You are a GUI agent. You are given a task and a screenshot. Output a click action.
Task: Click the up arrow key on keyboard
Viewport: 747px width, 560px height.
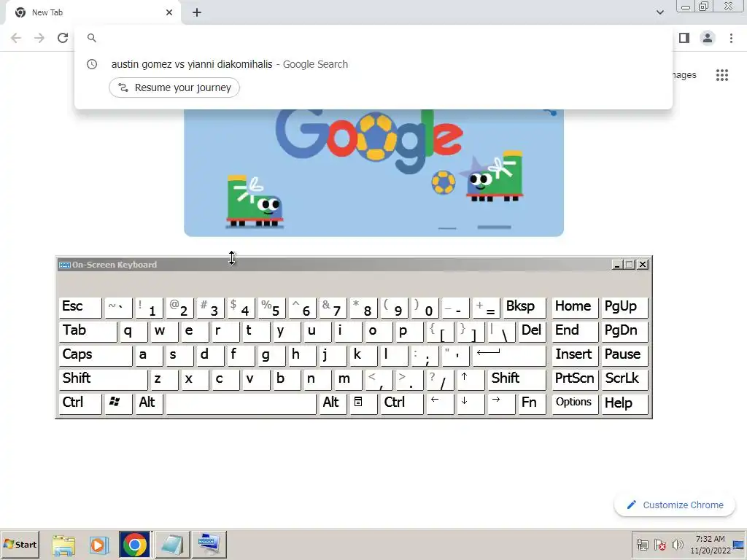(x=471, y=379)
